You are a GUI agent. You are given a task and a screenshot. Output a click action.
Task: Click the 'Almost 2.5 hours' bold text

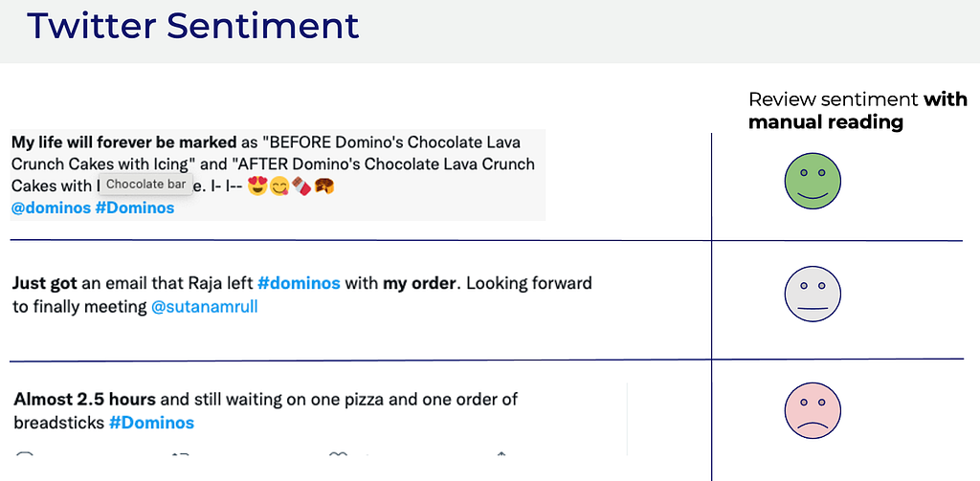(x=94, y=399)
